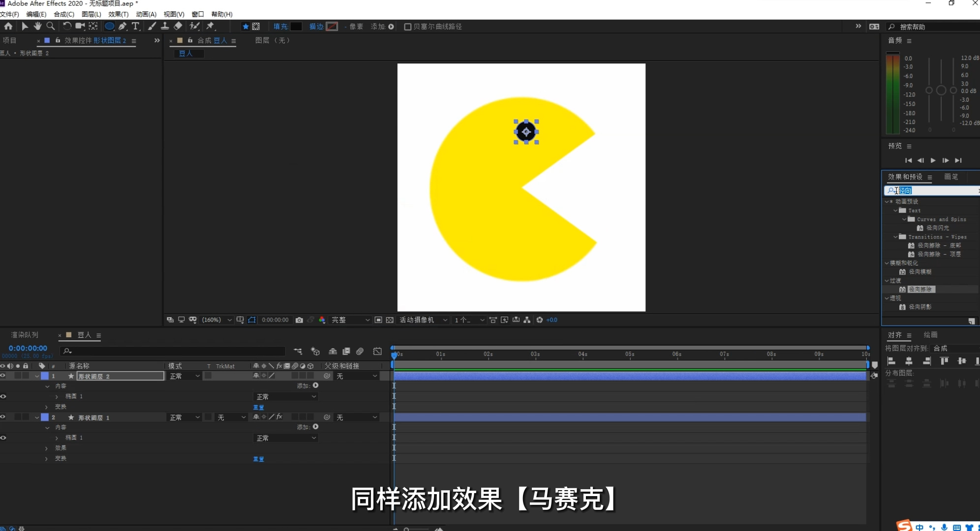Viewport: 980px width, 531px height.
Task: Toggle visibility of 椭圆 1 under layer 2
Action: coord(3,438)
